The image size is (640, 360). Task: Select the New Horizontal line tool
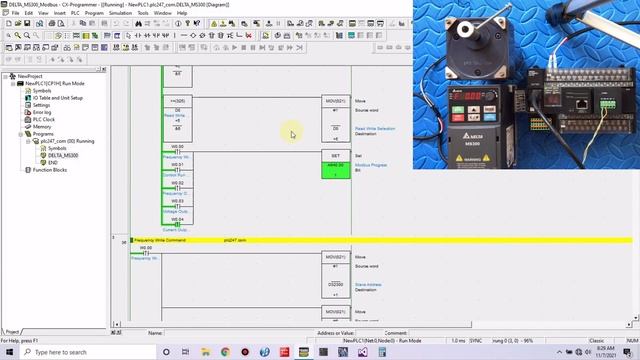coord(184,36)
